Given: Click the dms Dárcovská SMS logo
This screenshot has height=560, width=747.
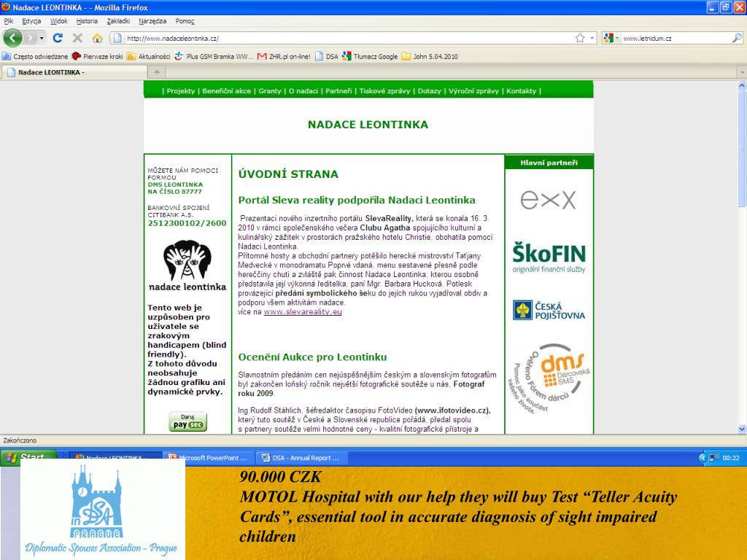Looking at the screenshot, I should [x=549, y=378].
